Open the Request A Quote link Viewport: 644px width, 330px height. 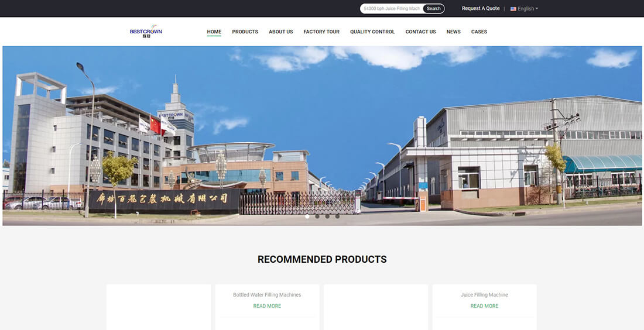[x=481, y=9]
